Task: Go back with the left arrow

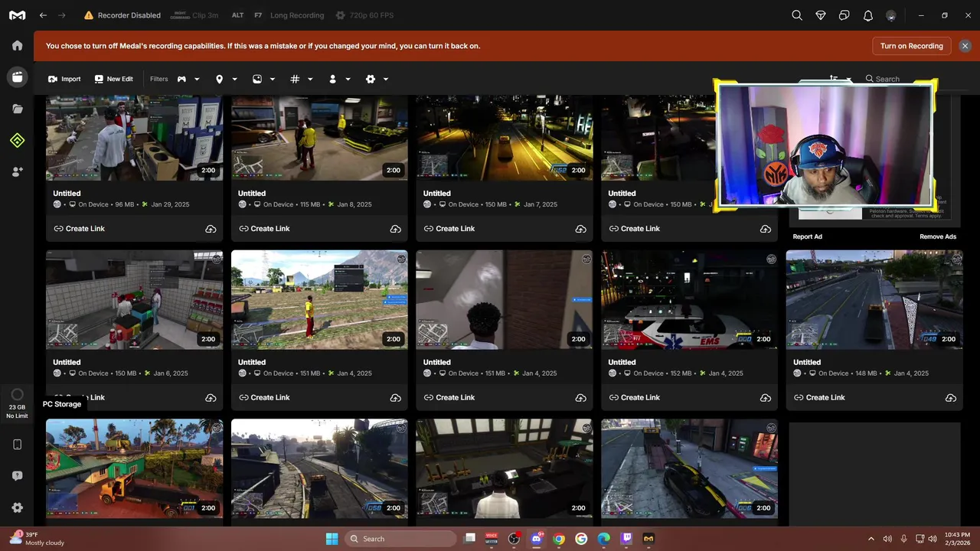Action: (43, 15)
